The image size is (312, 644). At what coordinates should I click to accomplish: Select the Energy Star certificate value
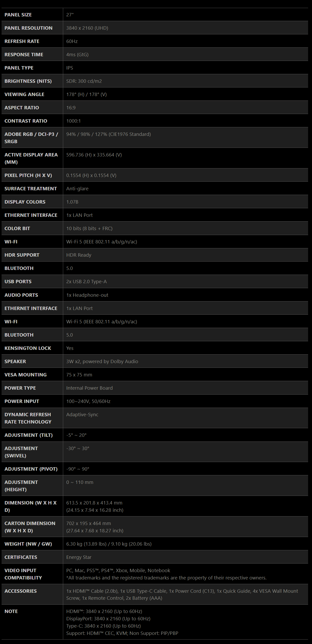[x=79, y=557]
